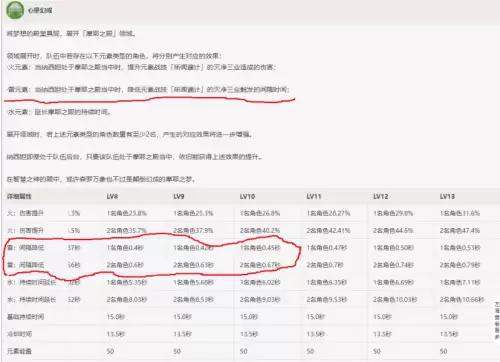Click the cell 1名角色7.11秒
Viewport: 500px width, 362px height.
click(x=460, y=283)
